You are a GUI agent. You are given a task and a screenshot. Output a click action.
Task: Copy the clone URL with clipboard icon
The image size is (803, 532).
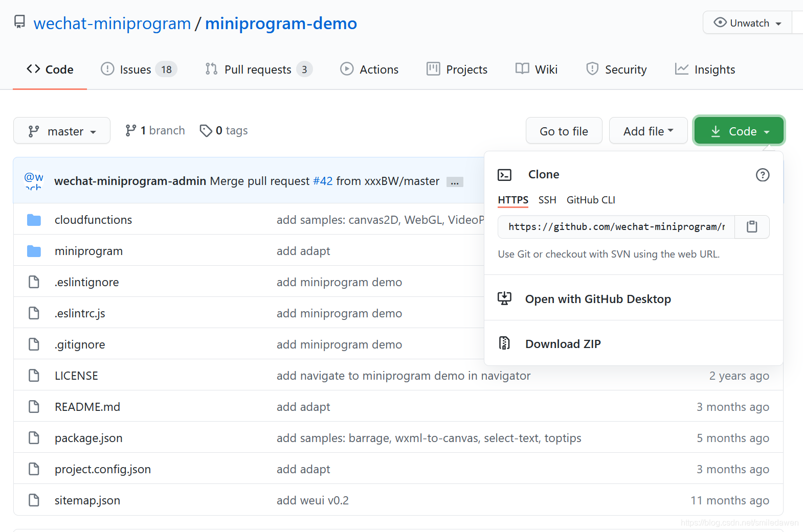(x=752, y=227)
